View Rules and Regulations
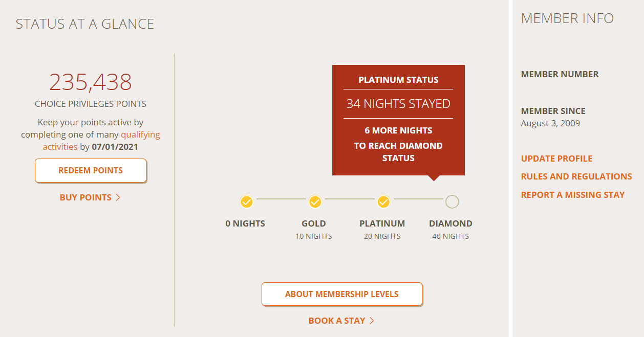The width and height of the screenshot is (644, 337). pyautogui.click(x=576, y=176)
